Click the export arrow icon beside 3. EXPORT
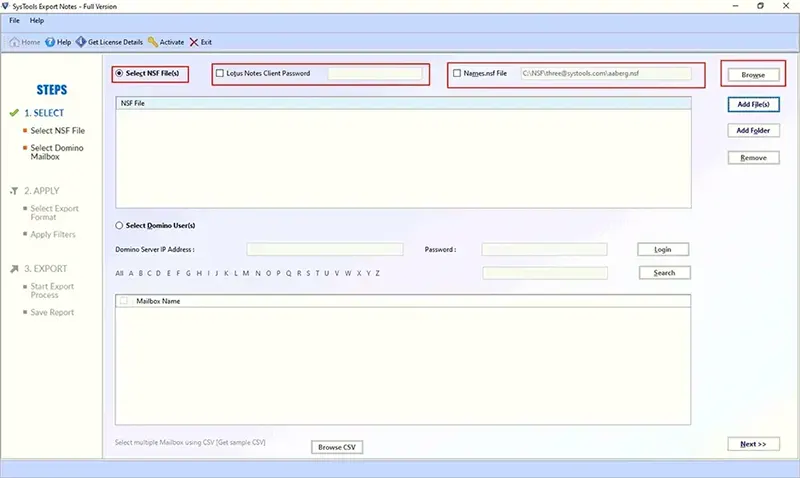Image resolution: width=800 pixels, height=478 pixels. [x=14, y=268]
